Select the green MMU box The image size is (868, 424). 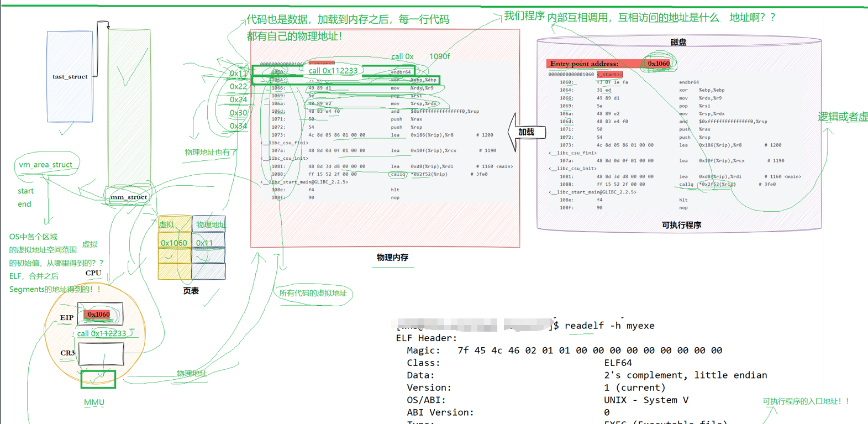pos(98,379)
